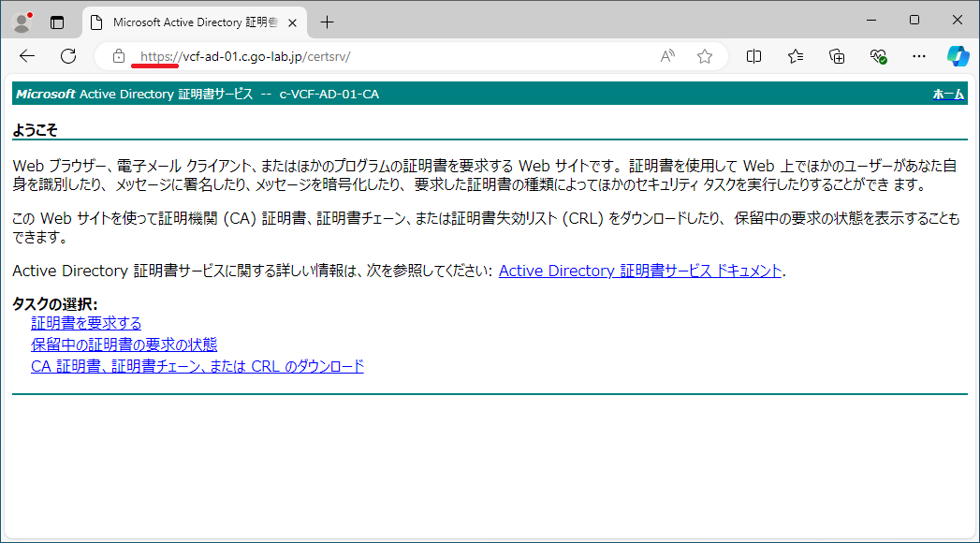The image size is (980, 543).
Task: Open split screen view
Action: [753, 56]
